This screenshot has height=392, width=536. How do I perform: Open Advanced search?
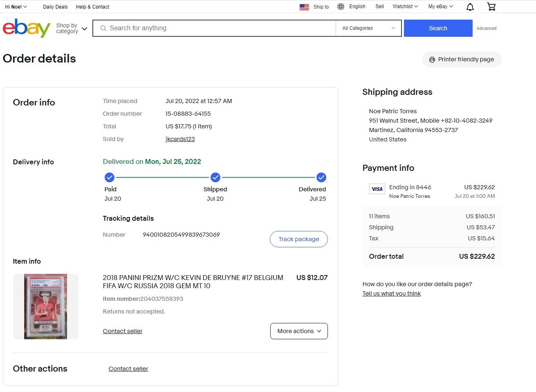tap(487, 28)
